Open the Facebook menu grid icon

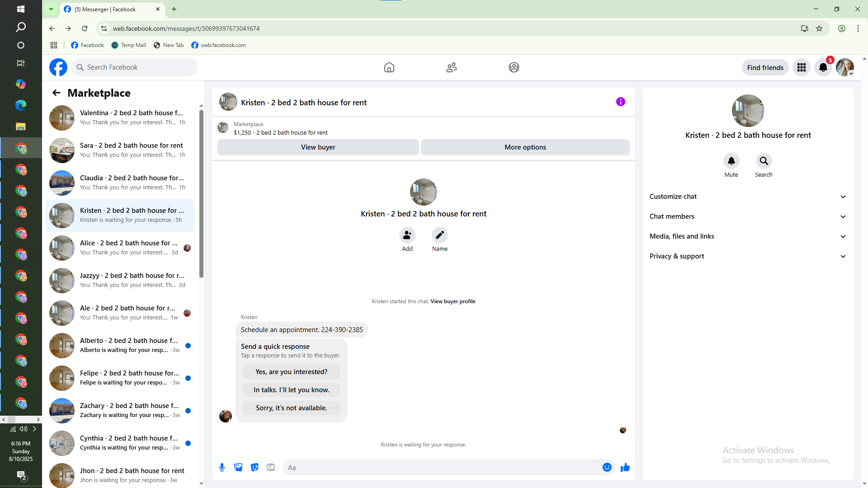[801, 67]
